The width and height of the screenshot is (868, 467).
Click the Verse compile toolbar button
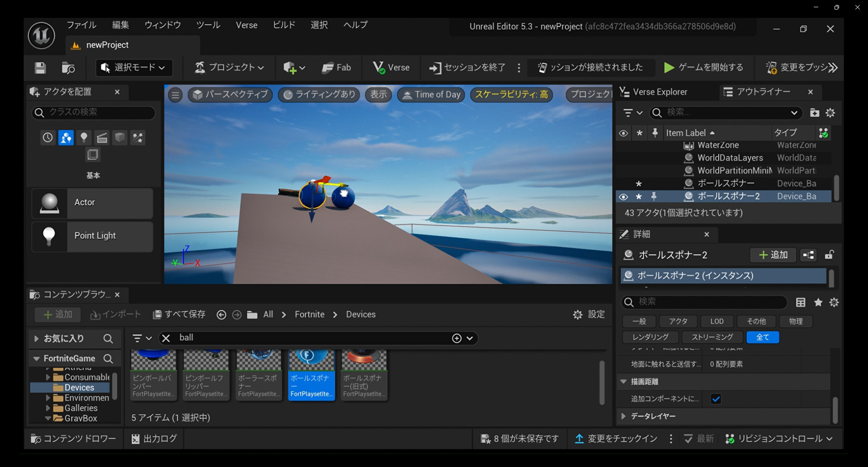tap(391, 68)
